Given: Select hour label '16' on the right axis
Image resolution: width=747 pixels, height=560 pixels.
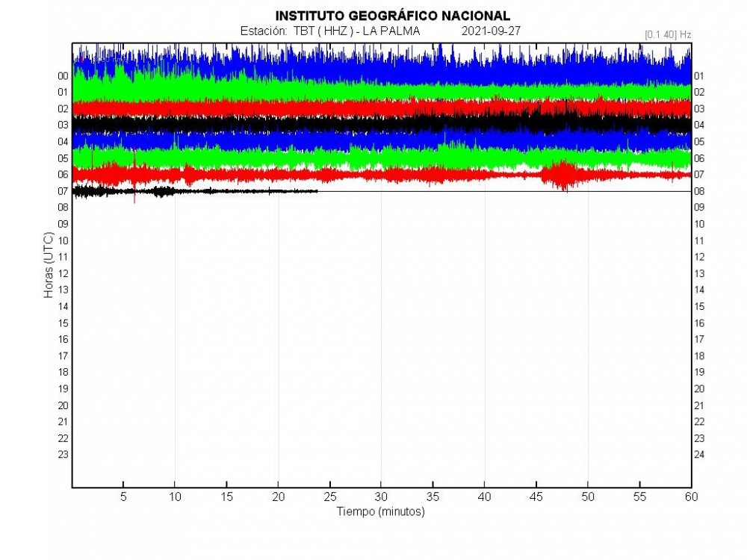Looking at the screenshot, I should 700,323.
